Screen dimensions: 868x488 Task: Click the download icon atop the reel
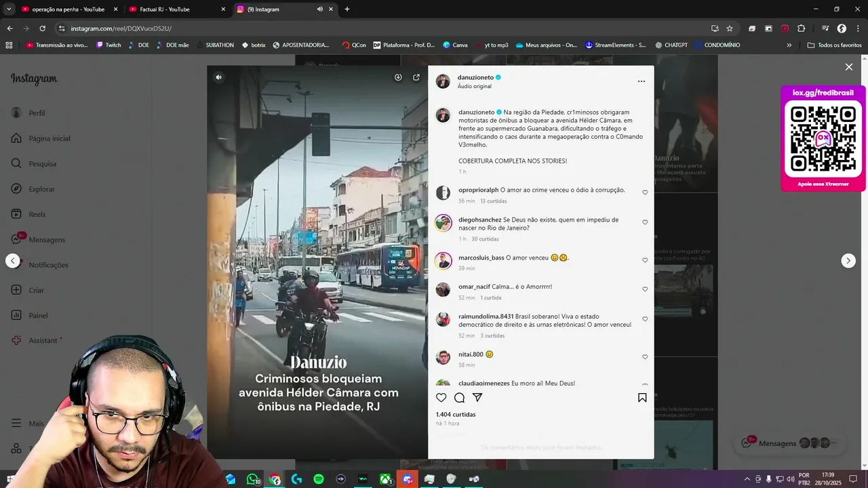398,77
